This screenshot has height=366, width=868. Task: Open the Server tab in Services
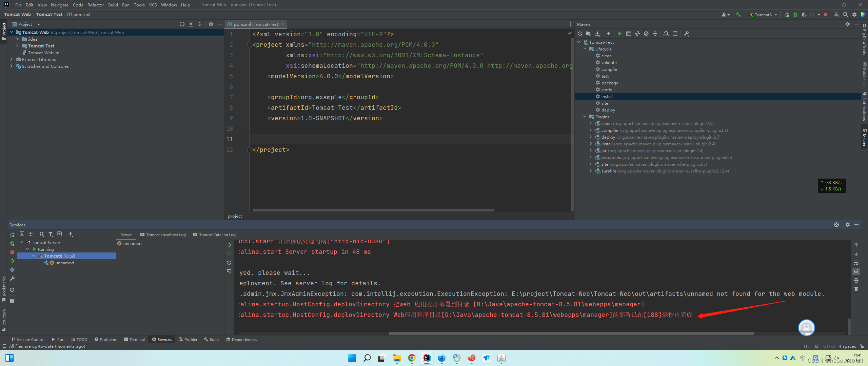(x=126, y=235)
